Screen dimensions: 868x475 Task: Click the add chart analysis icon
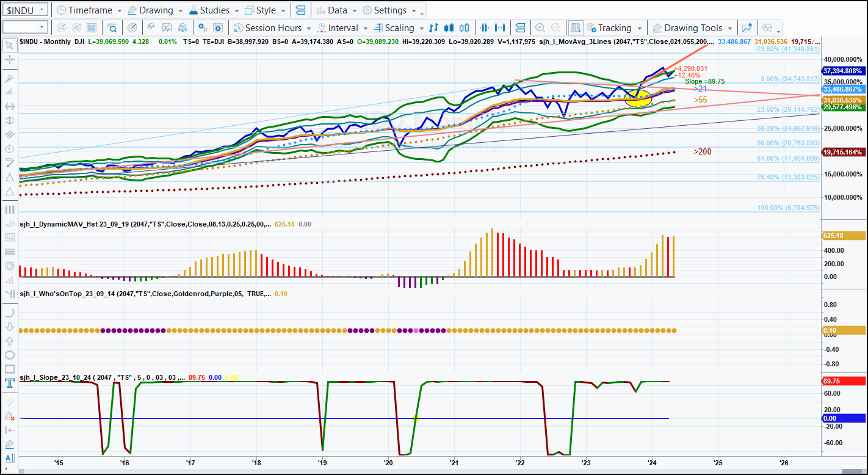747,27
